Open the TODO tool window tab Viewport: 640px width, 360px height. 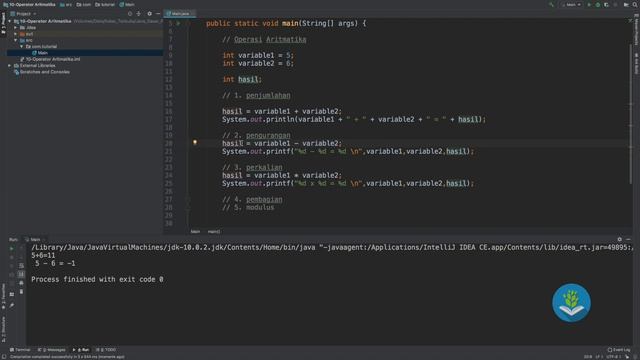[106, 350]
